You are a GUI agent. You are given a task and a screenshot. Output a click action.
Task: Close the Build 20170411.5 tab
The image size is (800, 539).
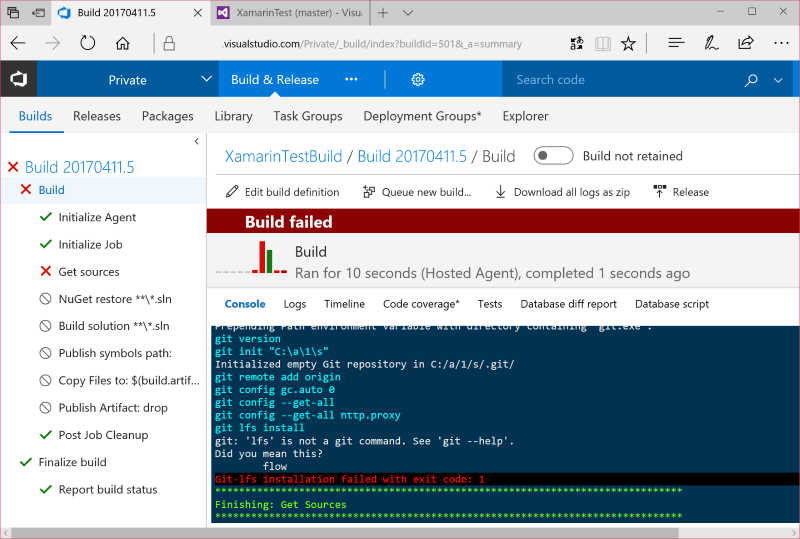point(197,13)
